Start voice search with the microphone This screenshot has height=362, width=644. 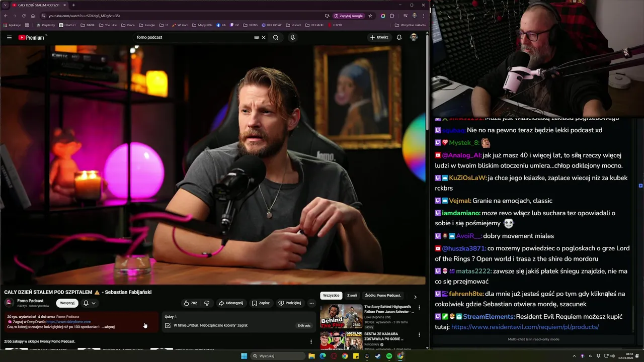[292, 37]
